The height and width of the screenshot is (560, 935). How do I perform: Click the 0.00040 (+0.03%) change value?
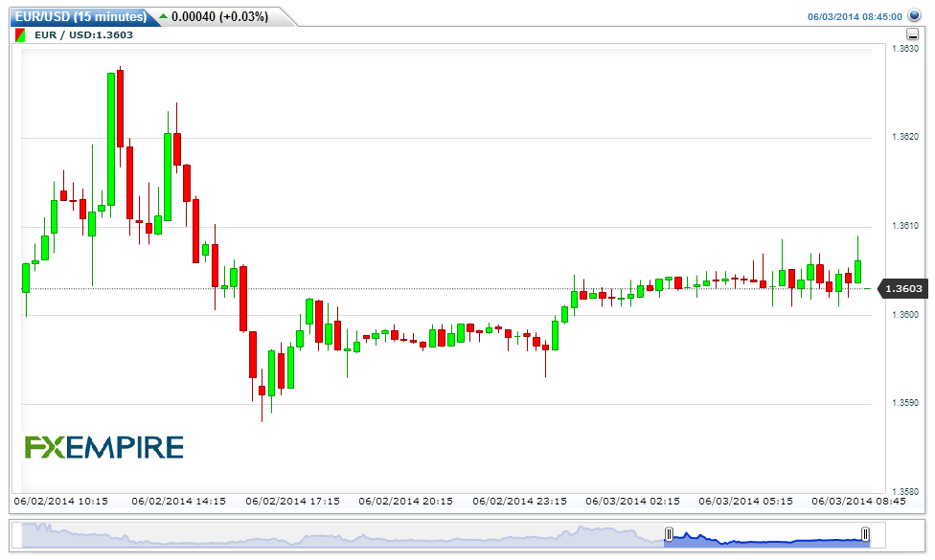219,16
